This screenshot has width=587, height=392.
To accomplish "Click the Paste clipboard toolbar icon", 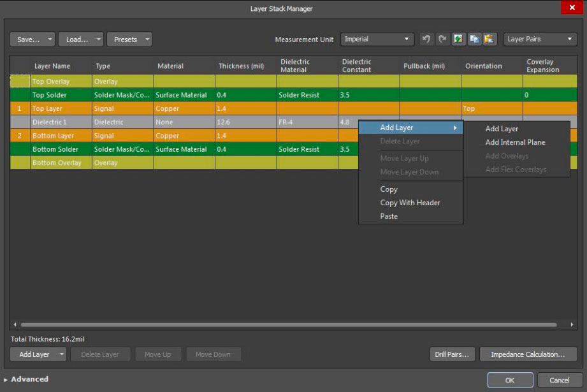I will pos(489,39).
